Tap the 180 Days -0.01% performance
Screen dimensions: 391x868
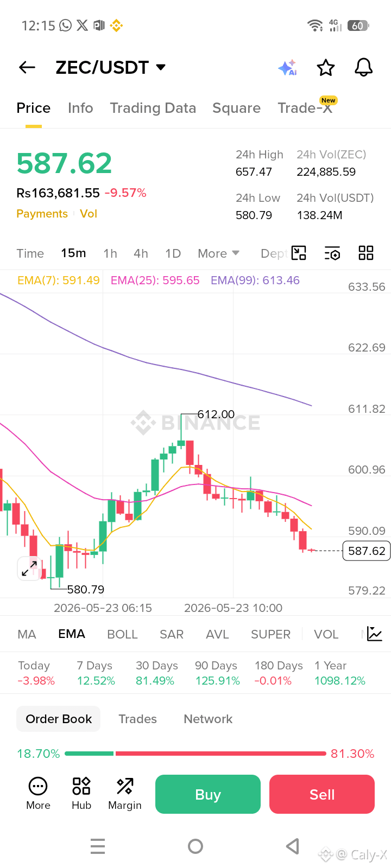(x=279, y=673)
